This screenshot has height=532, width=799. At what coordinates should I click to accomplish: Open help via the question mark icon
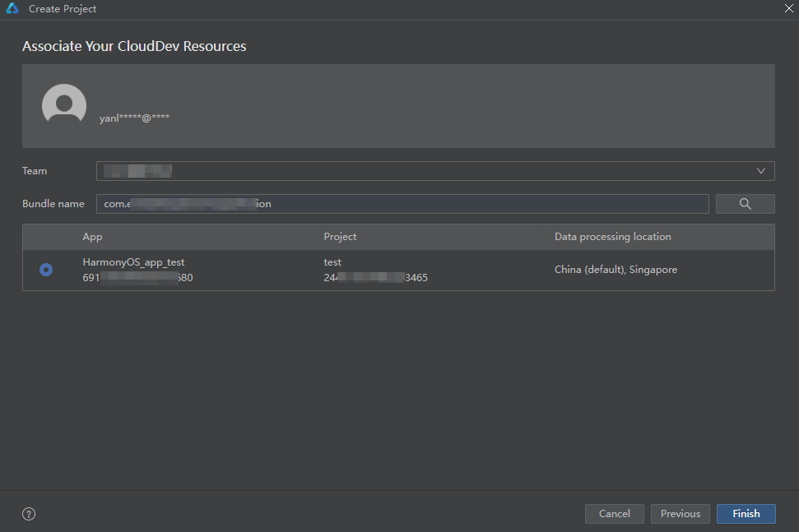pyautogui.click(x=29, y=514)
